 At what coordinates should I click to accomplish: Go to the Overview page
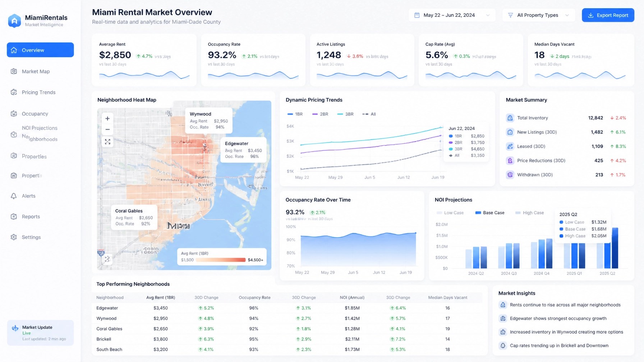pos(40,50)
